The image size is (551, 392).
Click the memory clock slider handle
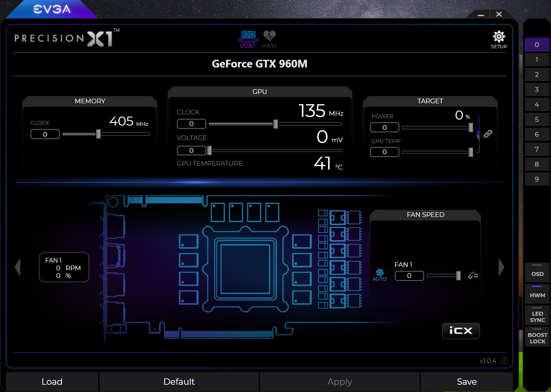pyautogui.click(x=98, y=134)
